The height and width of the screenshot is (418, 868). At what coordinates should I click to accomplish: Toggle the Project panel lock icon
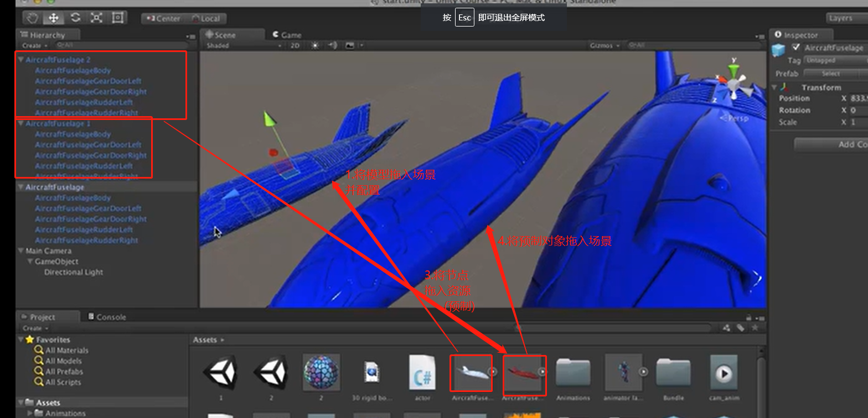coord(748,317)
